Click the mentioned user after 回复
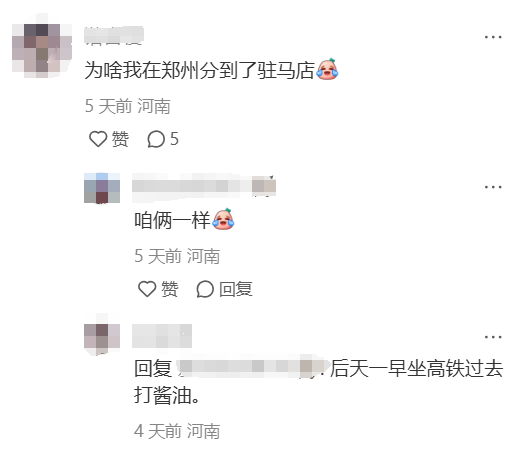 pos(253,366)
